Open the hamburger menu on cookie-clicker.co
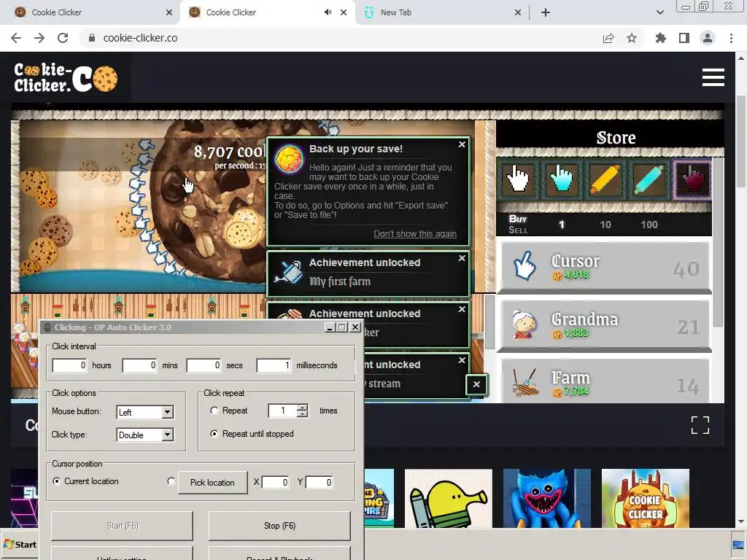Viewport: 747px width, 560px height. click(713, 77)
